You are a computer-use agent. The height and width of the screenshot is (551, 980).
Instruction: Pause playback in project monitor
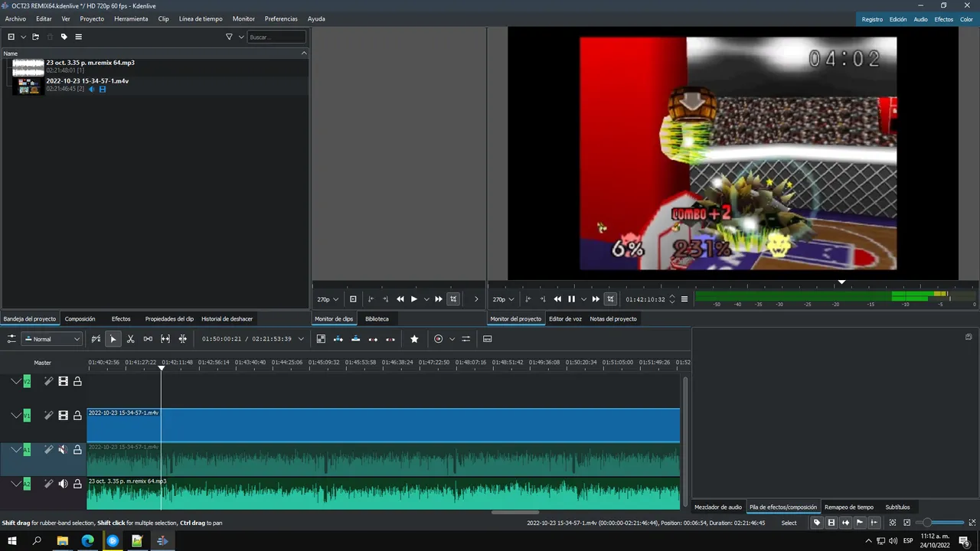(571, 299)
